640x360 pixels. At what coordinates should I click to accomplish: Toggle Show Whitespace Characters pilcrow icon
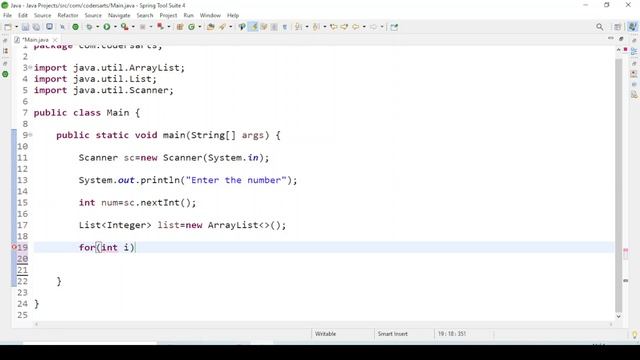coord(285,27)
